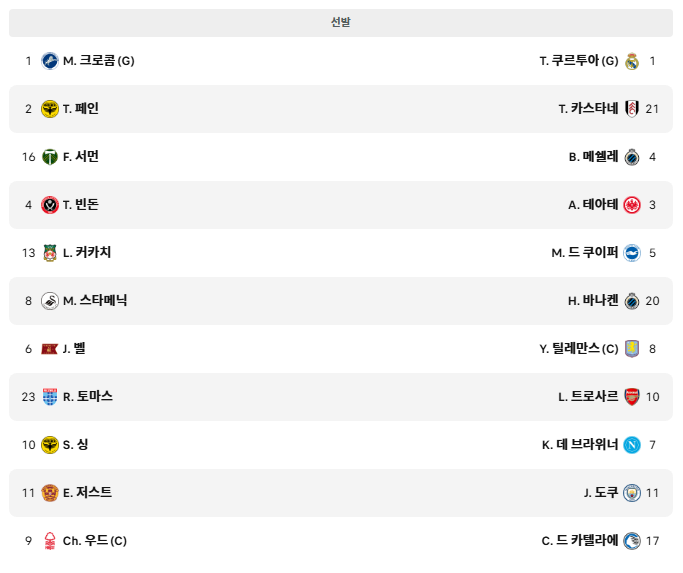This screenshot has height=573, width=683.
Task: Click the Nottingham Forest logo by Ch. 우드
Action: (50, 541)
